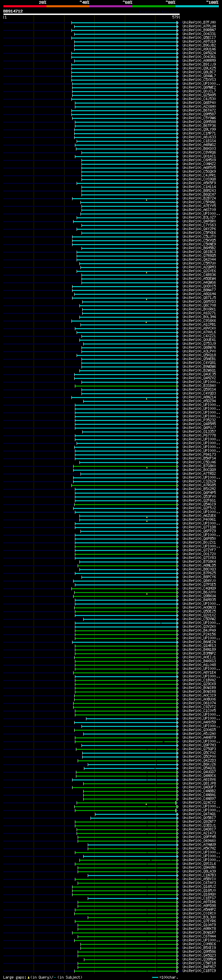Click the alignment bar for UniRef100_A2X6H0
Screen dimensions: 222x980
coord(127,106)
